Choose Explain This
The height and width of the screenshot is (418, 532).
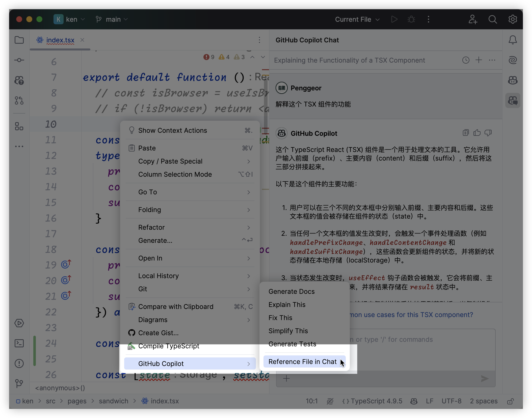click(x=305, y=305)
